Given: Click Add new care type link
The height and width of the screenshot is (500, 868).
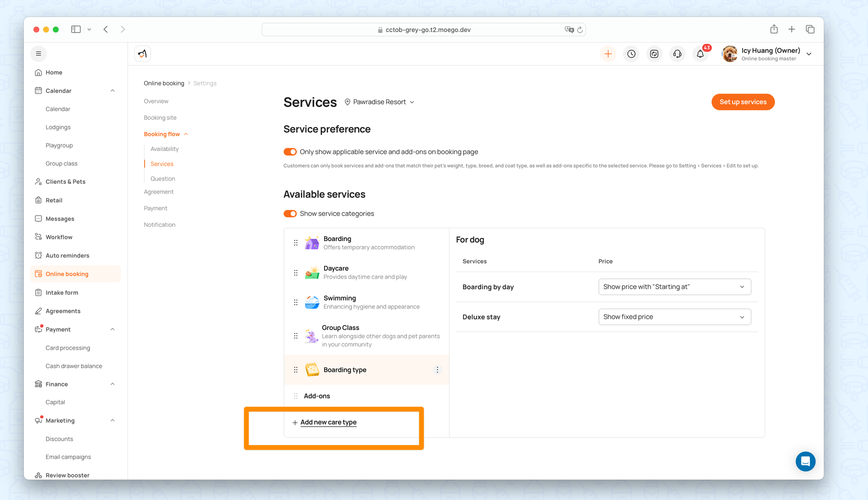Looking at the screenshot, I should [328, 422].
